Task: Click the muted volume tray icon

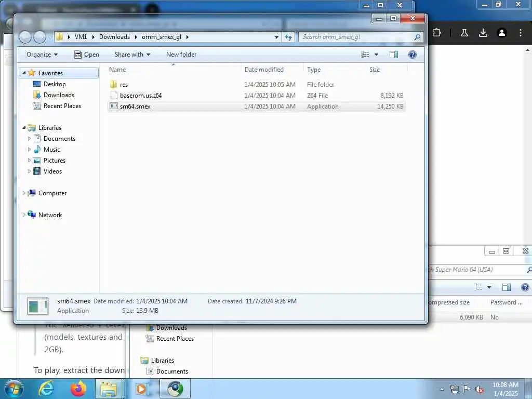Action: pyautogui.click(x=480, y=390)
